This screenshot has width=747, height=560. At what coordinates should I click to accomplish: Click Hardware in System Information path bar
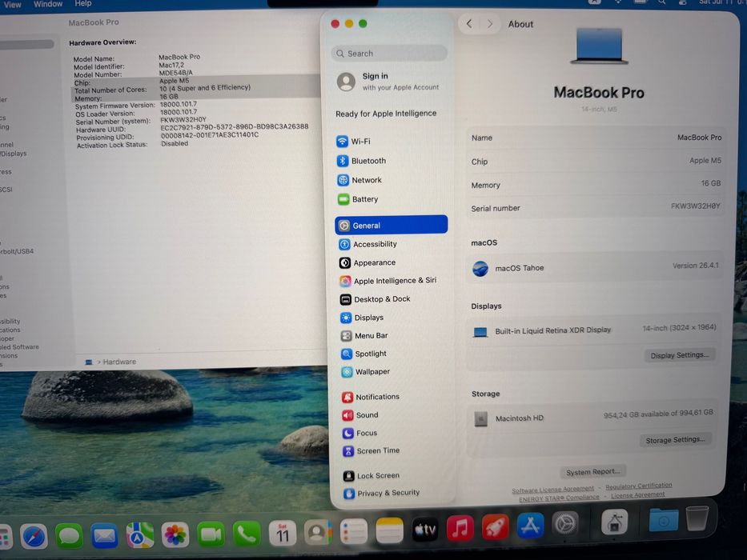119,362
